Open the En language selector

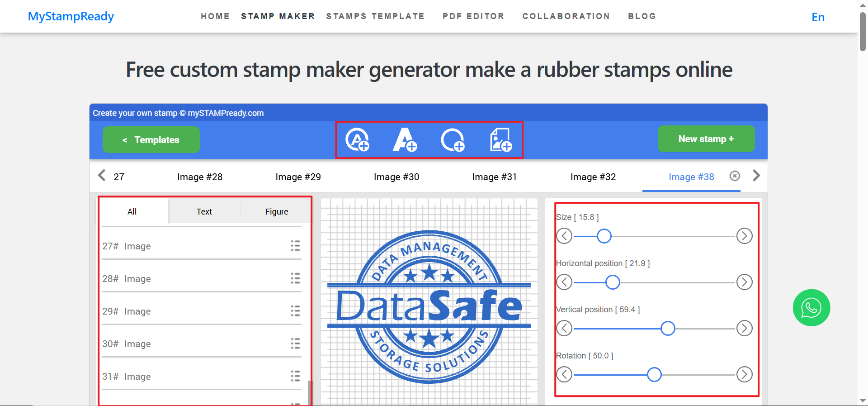pyautogui.click(x=818, y=17)
